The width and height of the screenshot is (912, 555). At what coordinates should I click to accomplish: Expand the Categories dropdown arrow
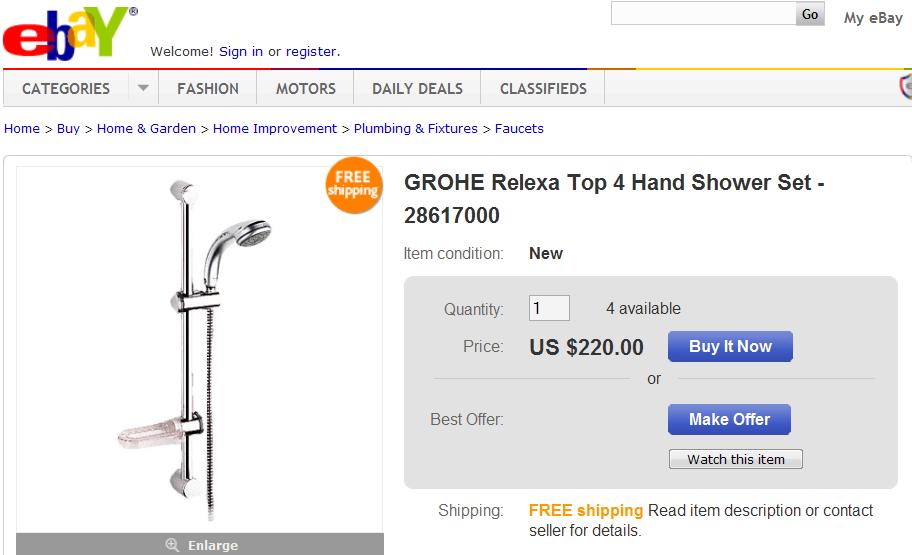click(143, 88)
